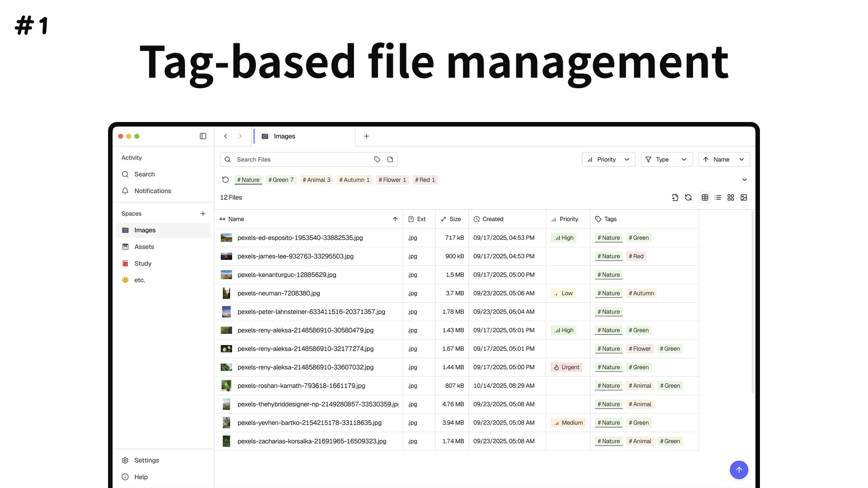Click the refresh files icon

(x=688, y=197)
